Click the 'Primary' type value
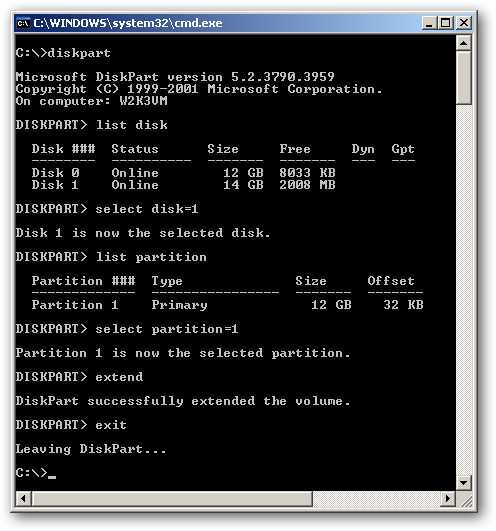Viewport: 496px width, 531px height. (179, 305)
